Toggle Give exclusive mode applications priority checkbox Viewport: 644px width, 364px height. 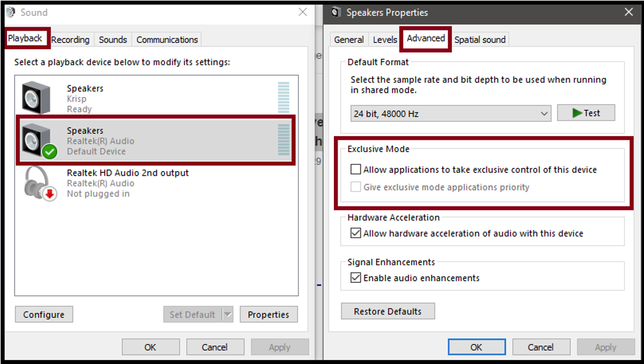tap(356, 187)
